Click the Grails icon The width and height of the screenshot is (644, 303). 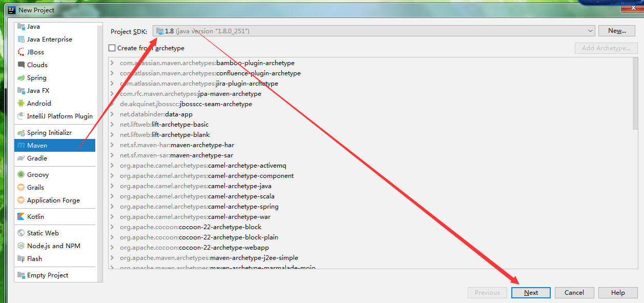click(21, 188)
